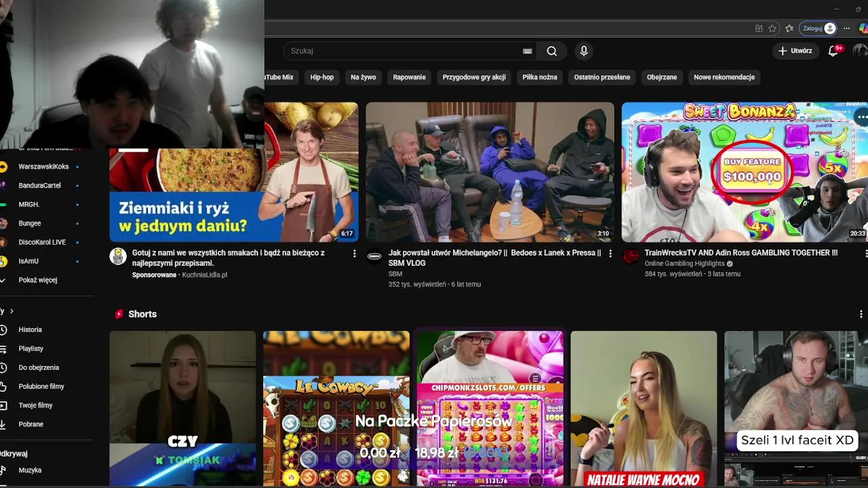
Task: Open the Shorts shelf options menu
Action: 861,314
